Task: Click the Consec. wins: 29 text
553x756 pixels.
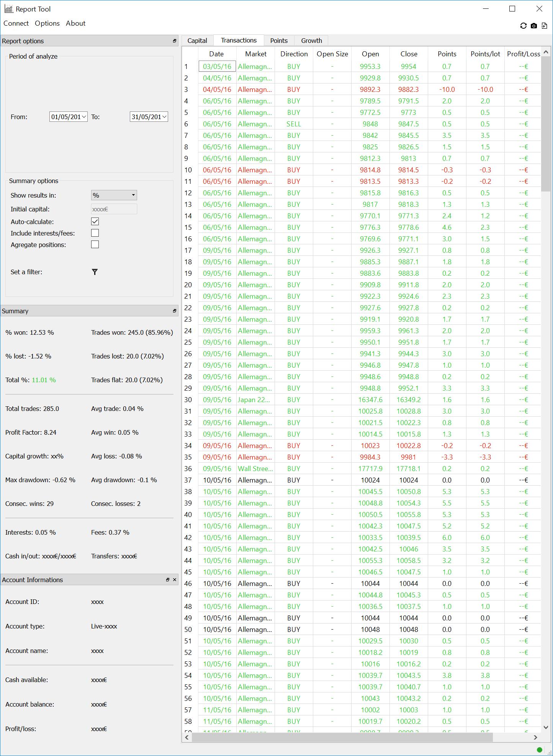Action: (x=29, y=504)
